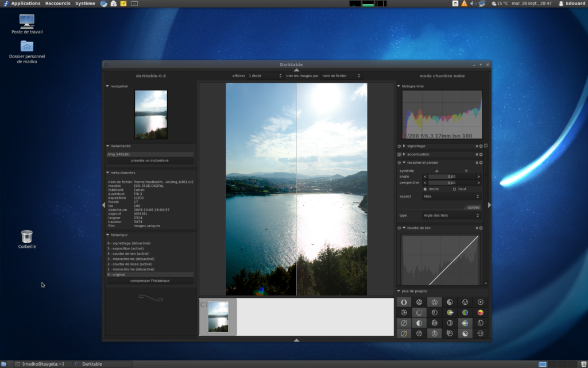Collapse the navigation panel
This screenshot has width=588, height=368.
click(107, 86)
